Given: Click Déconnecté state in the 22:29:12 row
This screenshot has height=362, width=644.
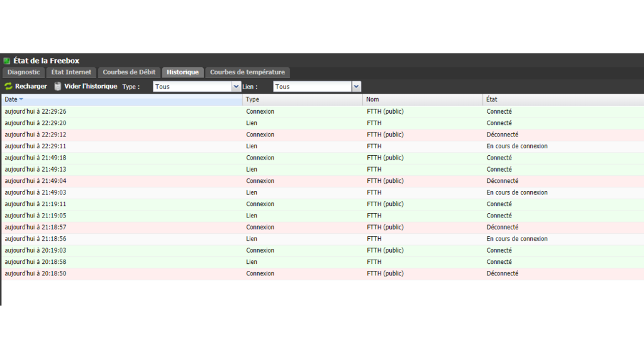Looking at the screenshot, I should click(x=502, y=134).
